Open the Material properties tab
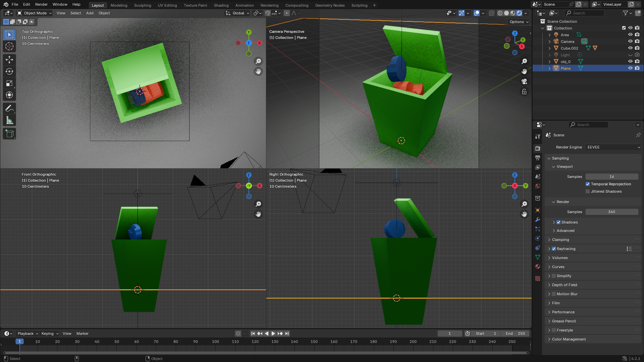This screenshot has width=644, height=362. [538, 266]
